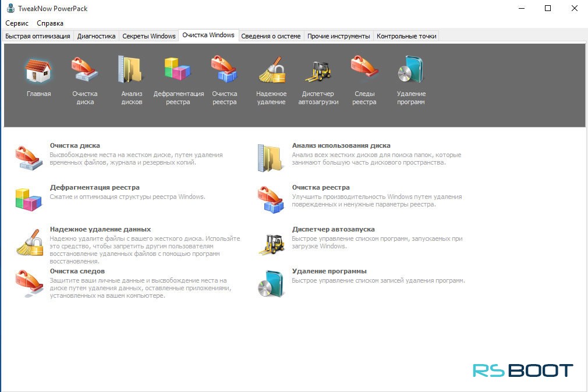Open Анализ дисков folder icon in toolbar
This screenshot has height=392, width=588.
pos(131,69)
